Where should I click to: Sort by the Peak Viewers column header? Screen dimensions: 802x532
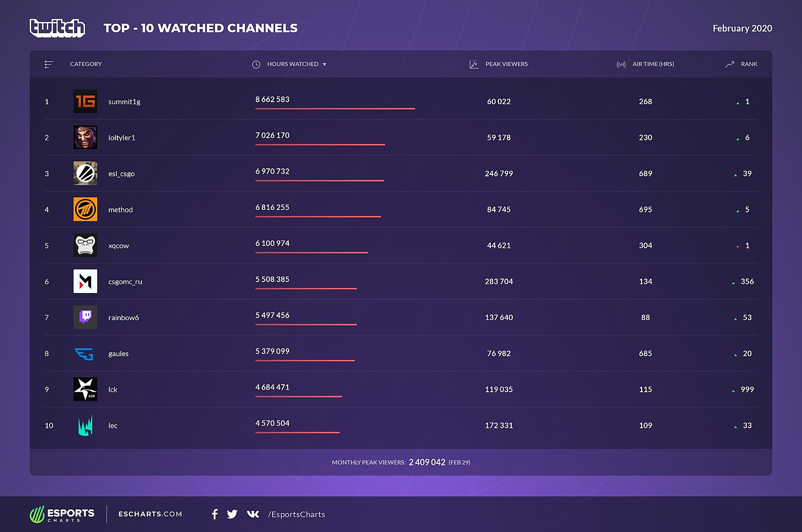tap(506, 64)
